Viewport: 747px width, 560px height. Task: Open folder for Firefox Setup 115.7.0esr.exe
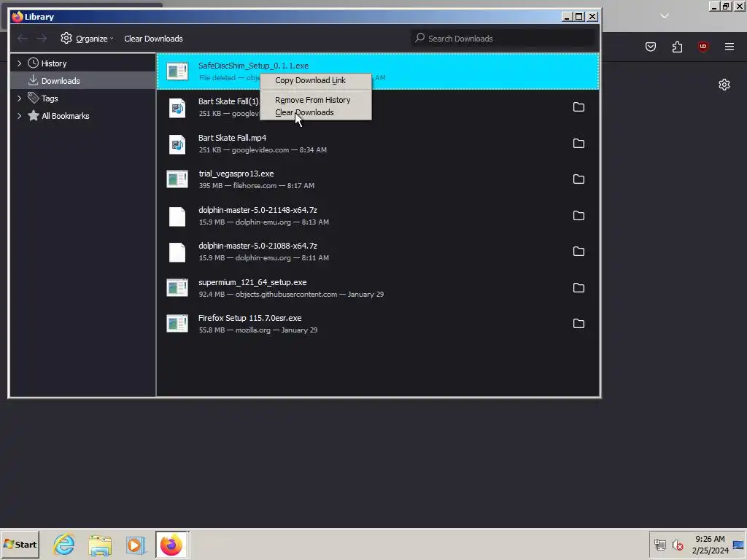coord(578,324)
